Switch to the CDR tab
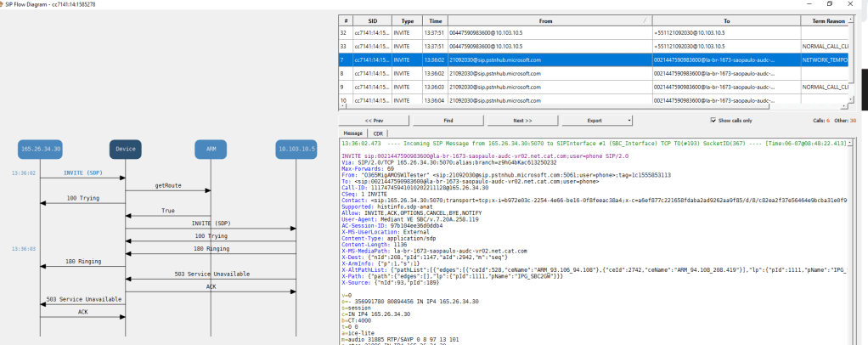868x345 pixels. point(379,133)
